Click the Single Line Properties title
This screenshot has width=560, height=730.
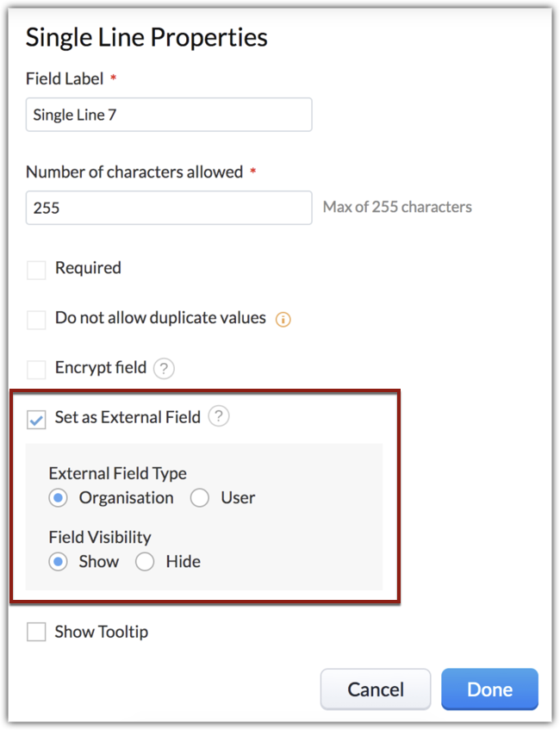tap(146, 38)
